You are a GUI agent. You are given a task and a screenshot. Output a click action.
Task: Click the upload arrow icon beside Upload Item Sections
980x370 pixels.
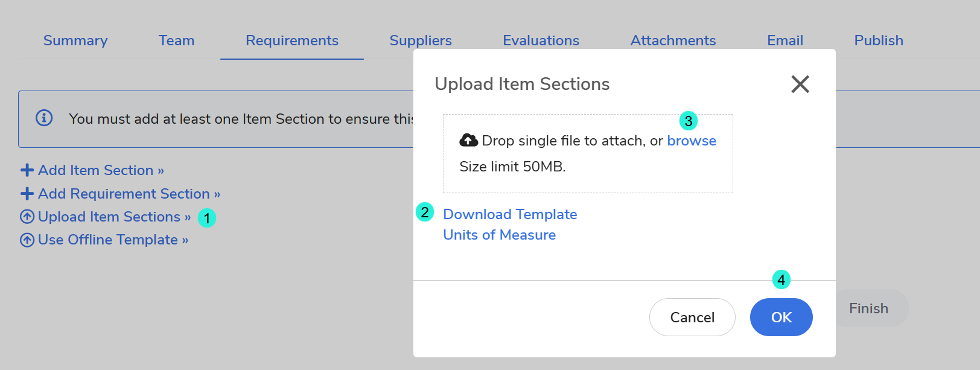(x=27, y=217)
